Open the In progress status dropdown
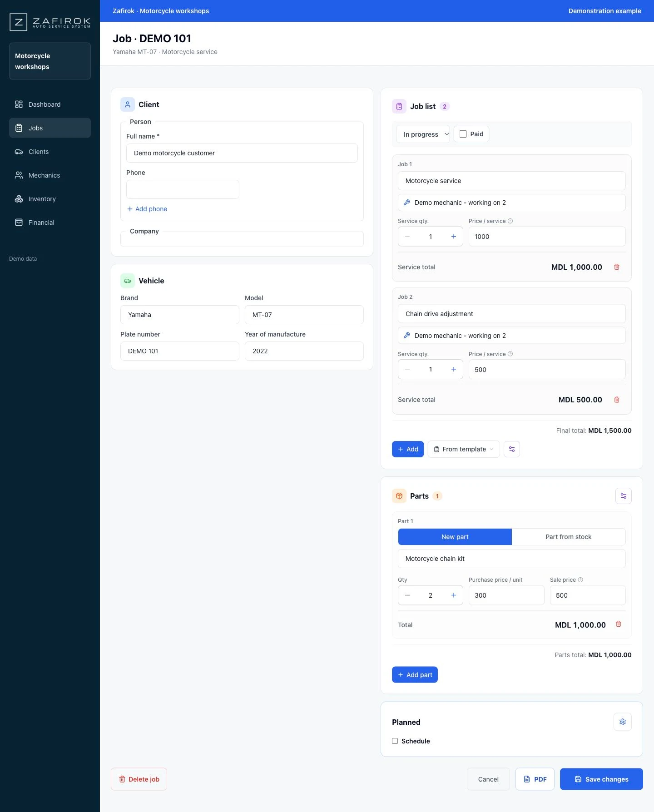 [x=423, y=134]
